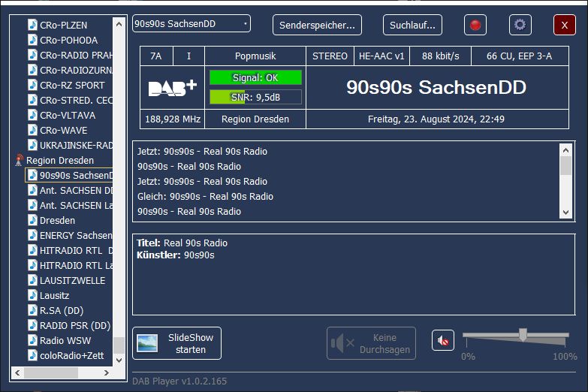Image resolution: width=588 pixels, height=392 pixels.
Task: Start scan with Suchlauf... button
Action: [412, 25]
